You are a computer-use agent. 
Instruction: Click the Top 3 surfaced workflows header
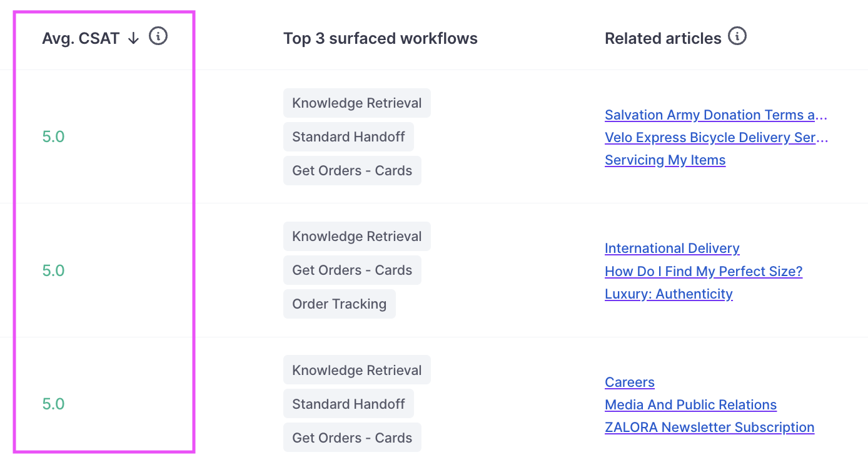[380, 38]
